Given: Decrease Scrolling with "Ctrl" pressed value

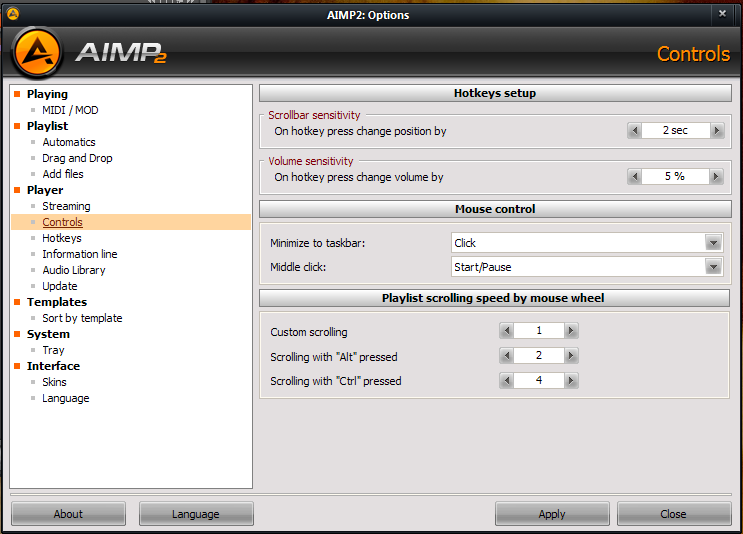Looking at the screenshot, I should click(507, 380).
